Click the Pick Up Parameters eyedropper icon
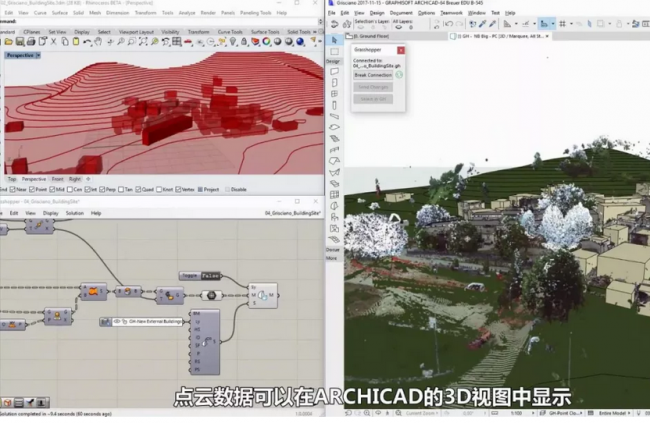The image size is (650, 423). coord(480,23)
